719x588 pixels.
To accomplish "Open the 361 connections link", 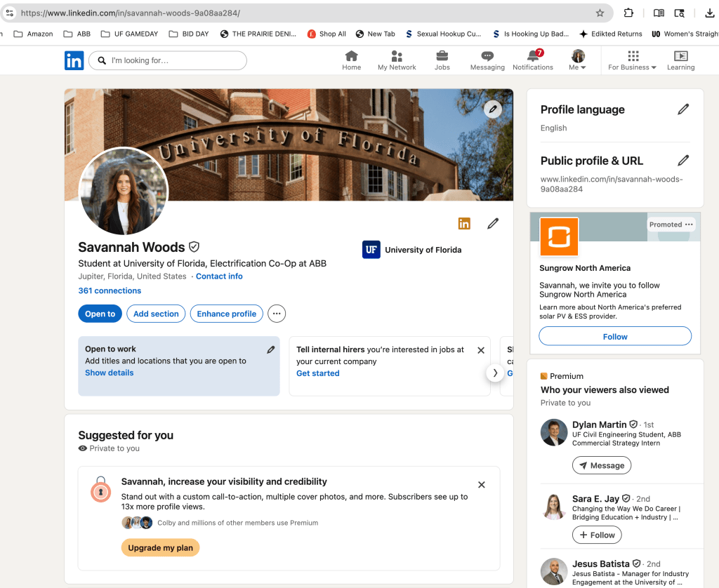I will pos(110,290).
